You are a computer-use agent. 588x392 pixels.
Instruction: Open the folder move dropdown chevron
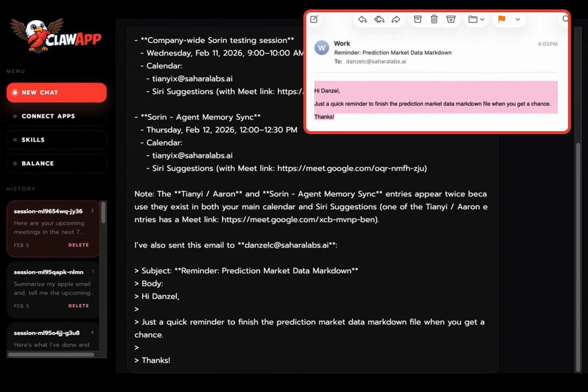(482, 20)
